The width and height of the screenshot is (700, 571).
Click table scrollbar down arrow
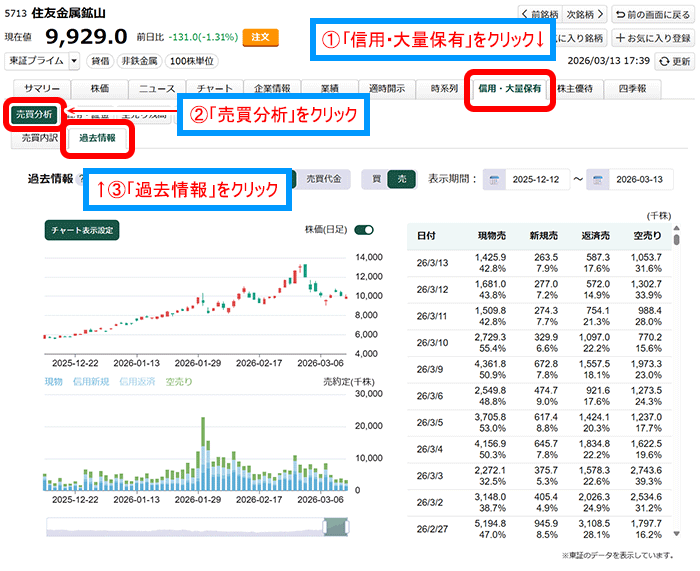[677, 533]
